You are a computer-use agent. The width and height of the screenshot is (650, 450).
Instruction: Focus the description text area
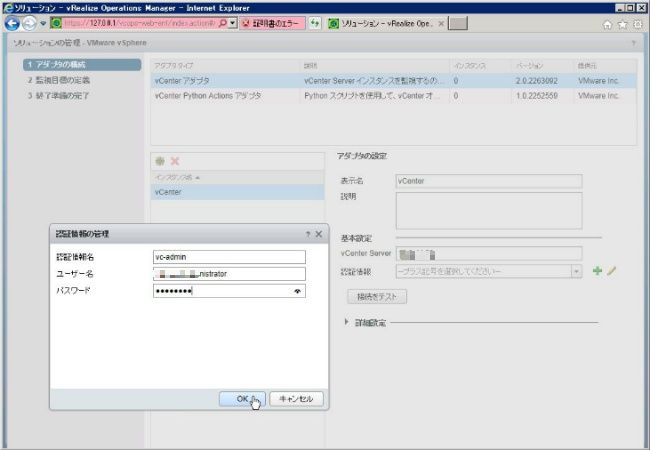coord(489,210)
